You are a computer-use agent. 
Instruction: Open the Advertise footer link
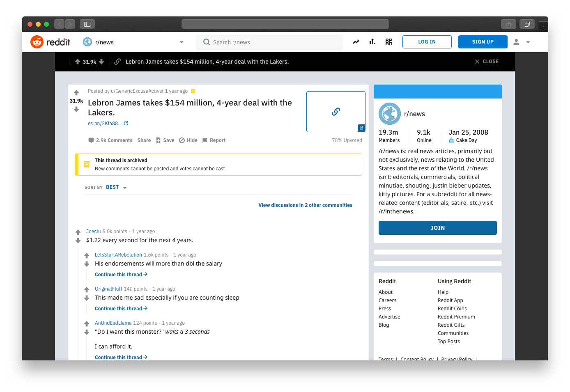click(x=389, y=317)
